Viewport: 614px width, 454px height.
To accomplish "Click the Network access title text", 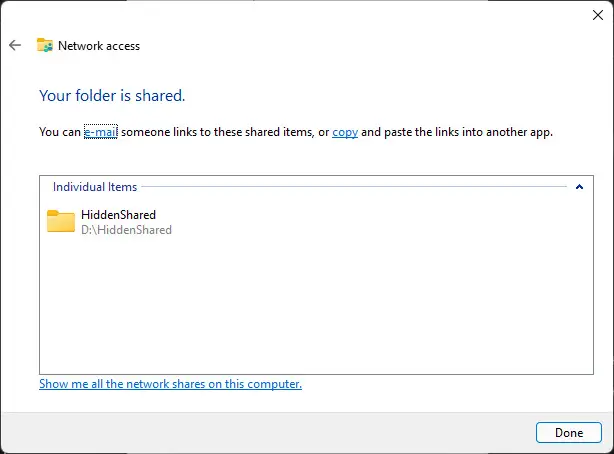I will 99,46.
